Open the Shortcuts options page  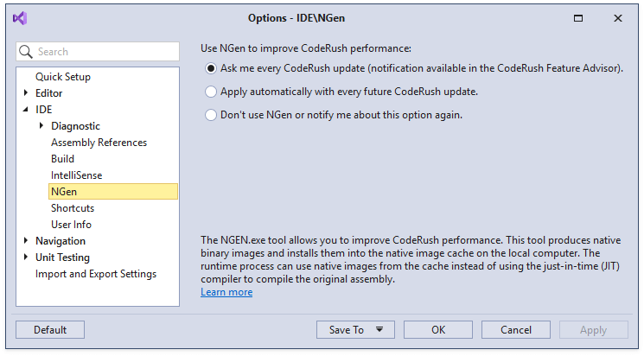[x=73, y=208]
